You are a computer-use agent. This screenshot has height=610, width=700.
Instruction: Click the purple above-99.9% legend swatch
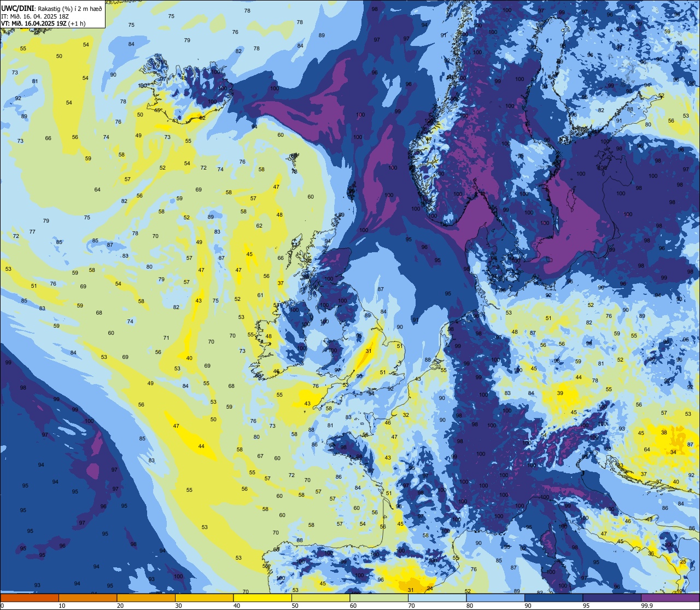coord(670,597)
